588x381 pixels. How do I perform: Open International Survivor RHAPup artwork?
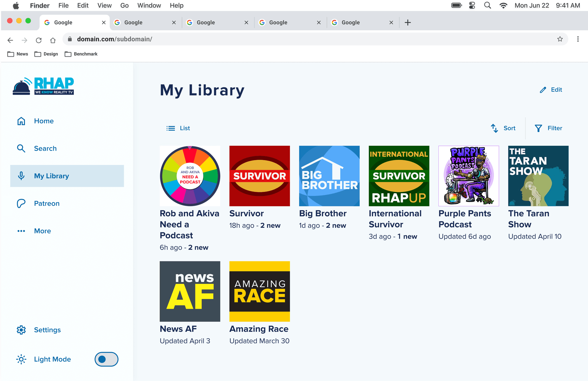coord(399,176)
